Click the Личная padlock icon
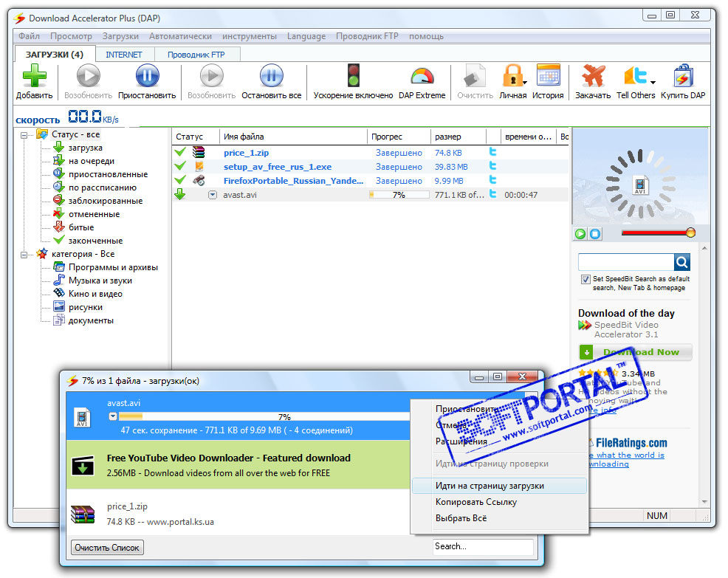This screenshot has width=728, height=578. (512, 76)
